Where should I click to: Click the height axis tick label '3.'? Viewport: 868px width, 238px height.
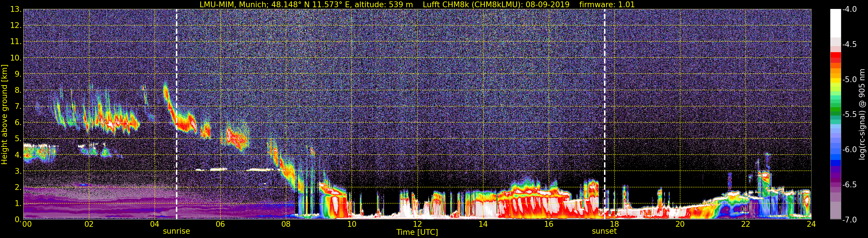pyautogui.click(x=18, y=171)
